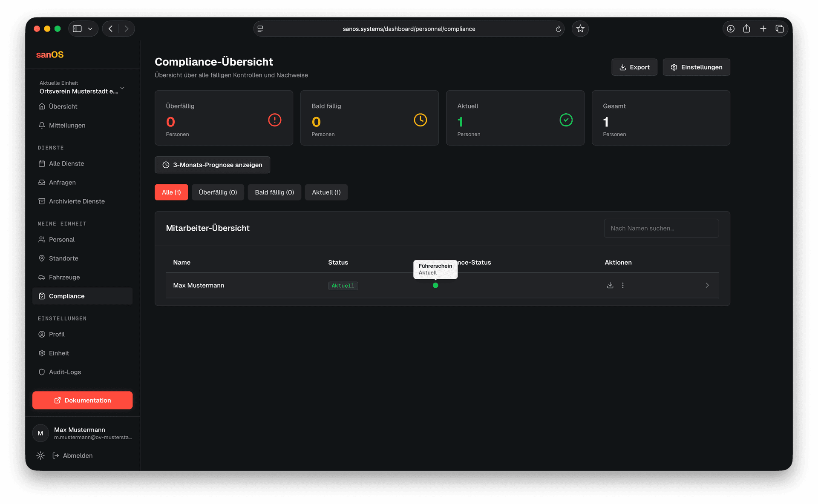
Task: Open the Dokumentation link
Action: coord(82,400)
